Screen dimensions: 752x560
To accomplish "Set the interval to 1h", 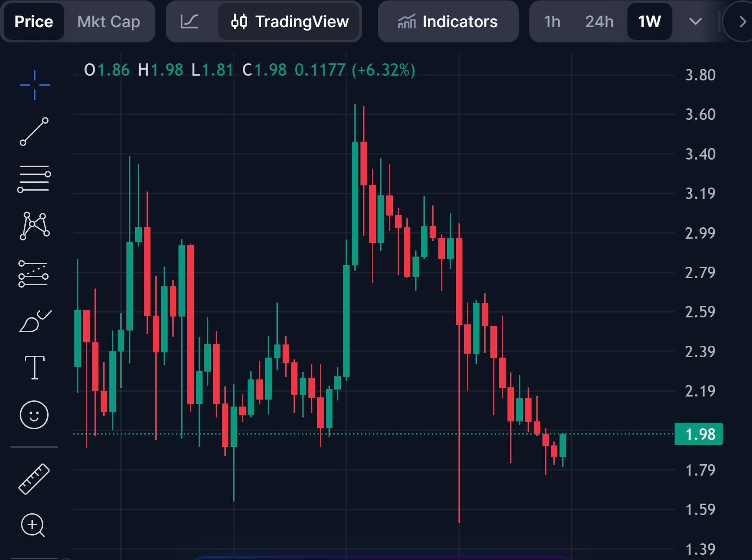I will (552, 21).
